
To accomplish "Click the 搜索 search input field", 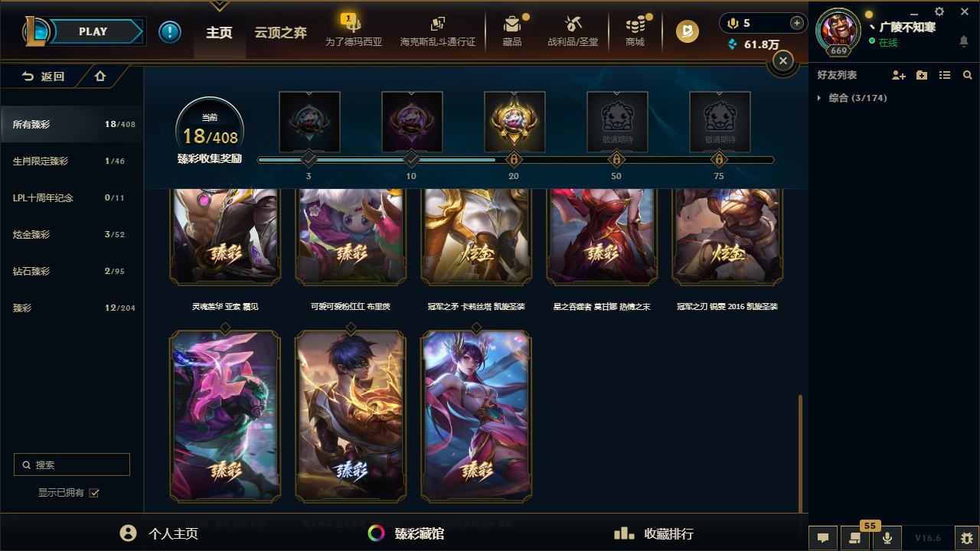I will [72, 465].
